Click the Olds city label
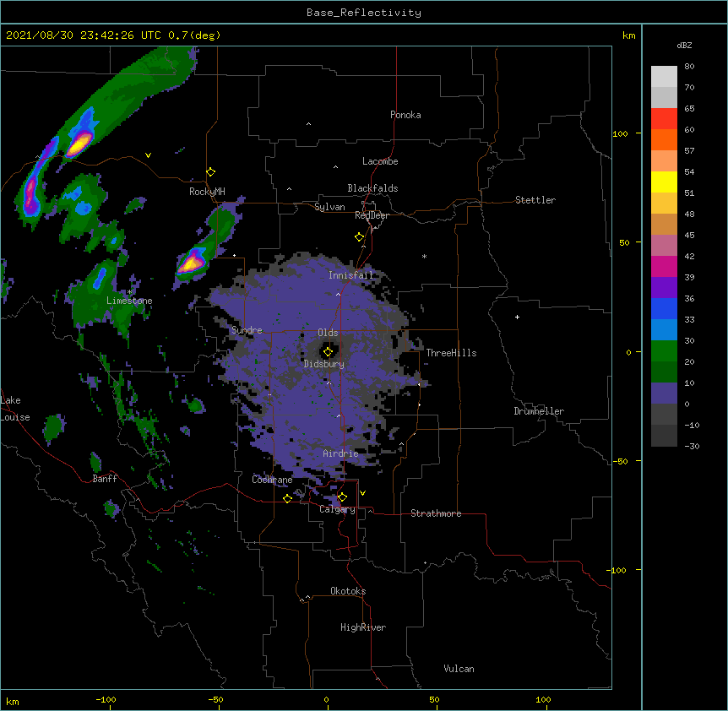The image size is (728, 711). (328, 333)
